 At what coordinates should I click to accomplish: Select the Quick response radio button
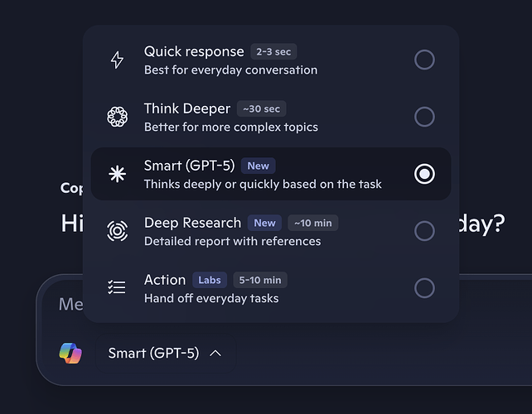pyautogui.click(x=423, y=60)
